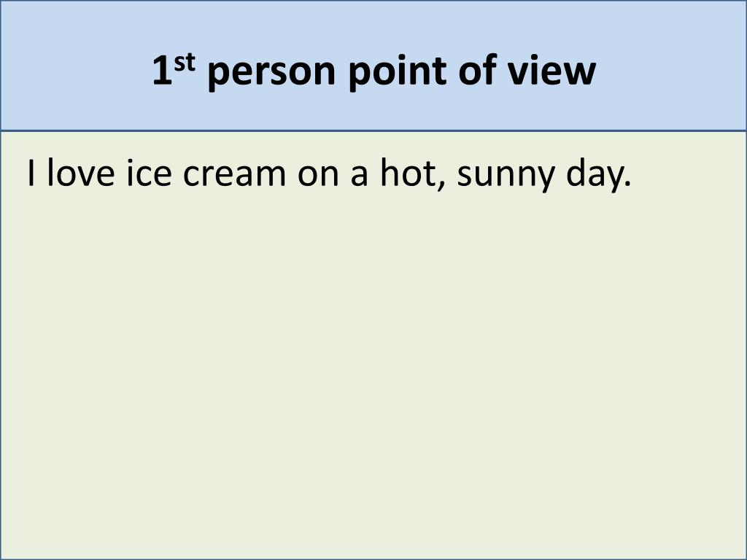The width and height of the screenshot is (747, 560).
Task: Click the blue header area right of the word "view"
Action: click(671, 66)
